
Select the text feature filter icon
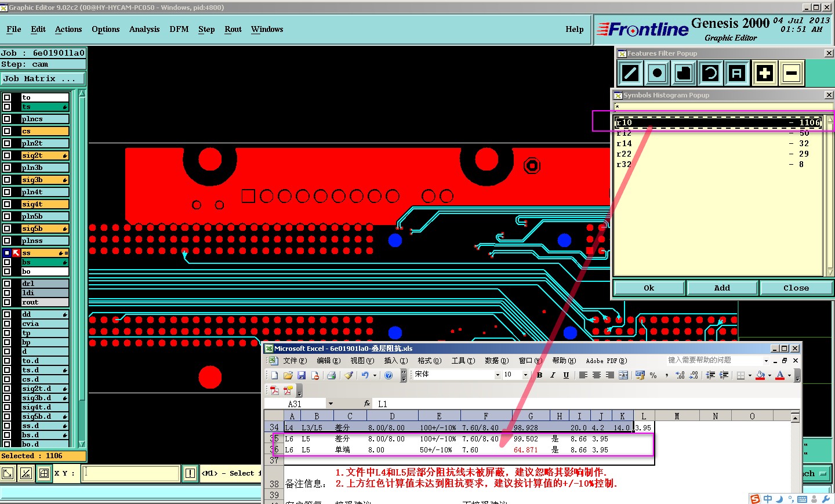[737, 73]
